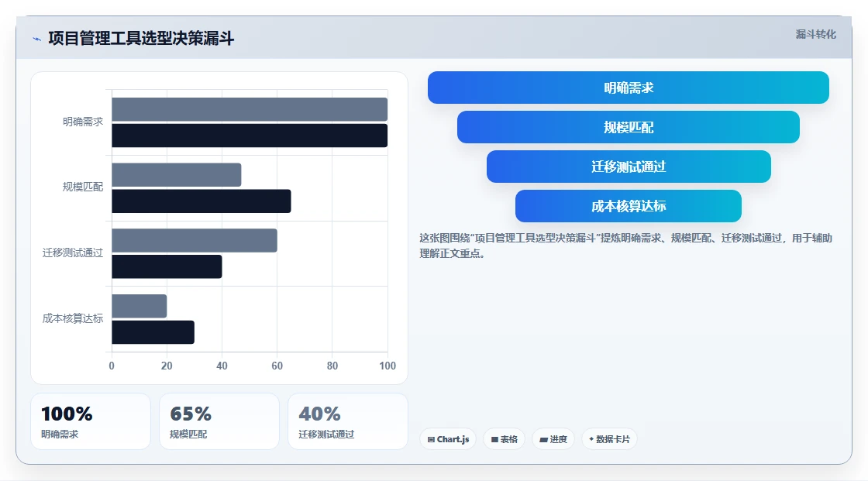This screenshot has height=481, width=868.
Task: Click the dark bar for 规模匹配
Action: pyautogui.click(x=201, y=201)
